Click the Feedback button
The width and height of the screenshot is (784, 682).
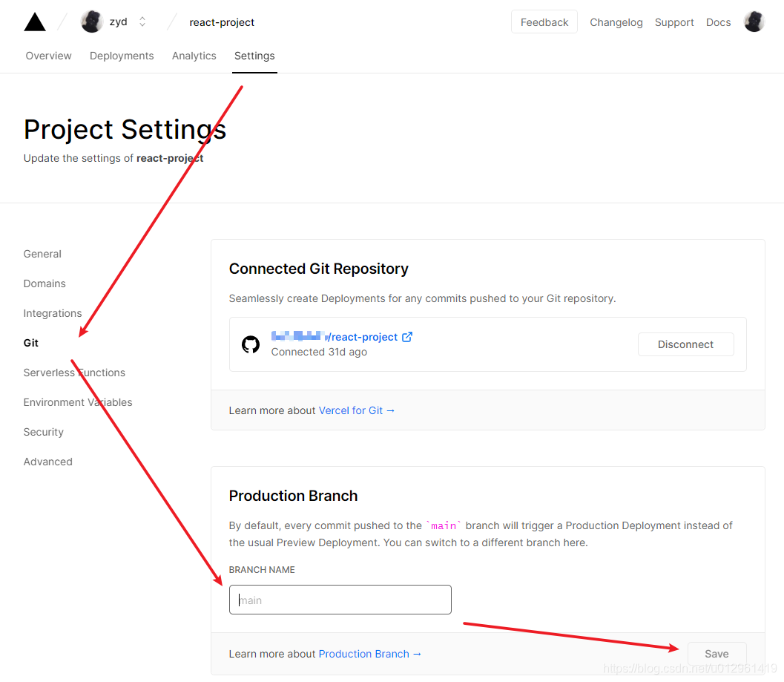coord(544,22)
